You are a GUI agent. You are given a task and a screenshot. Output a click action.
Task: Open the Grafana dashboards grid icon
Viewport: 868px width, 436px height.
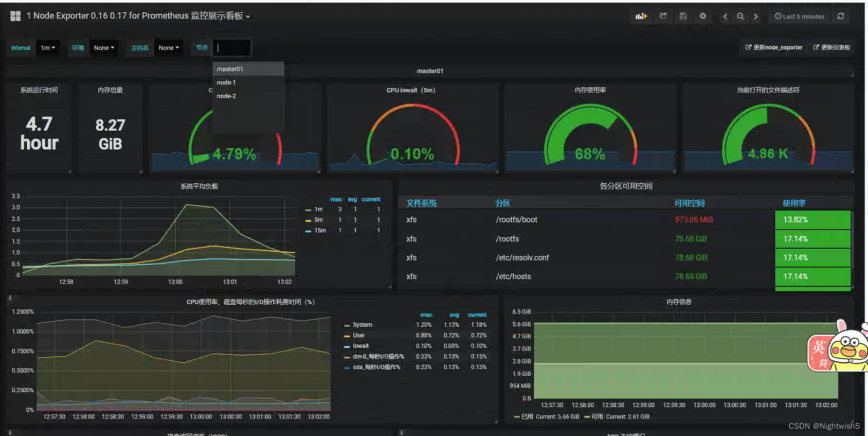click(x=15, y=16)
